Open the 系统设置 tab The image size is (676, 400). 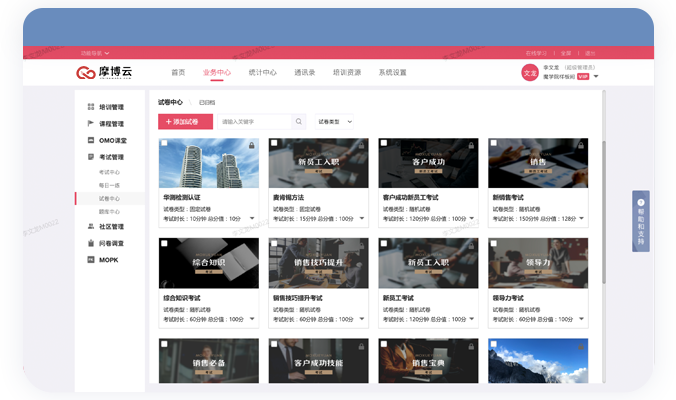393,72
